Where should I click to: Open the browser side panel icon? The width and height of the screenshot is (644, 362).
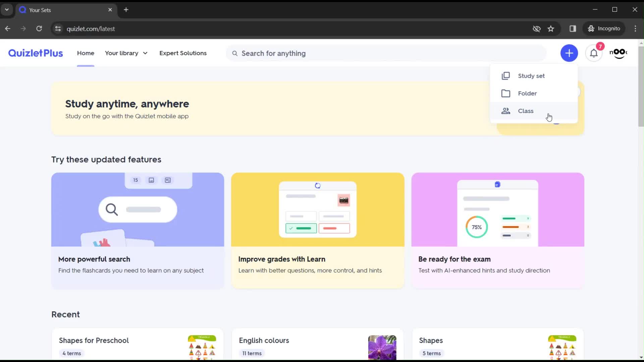pos(573,28)
